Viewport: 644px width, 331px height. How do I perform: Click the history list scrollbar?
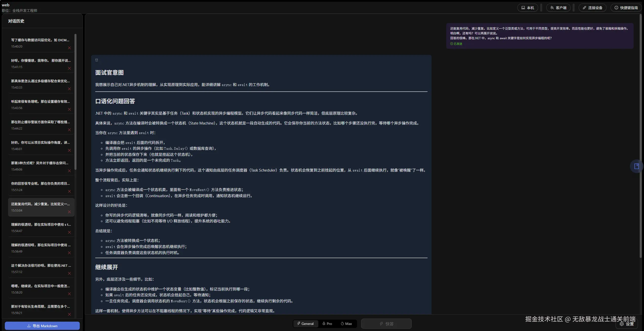click(x=75, y=101)
